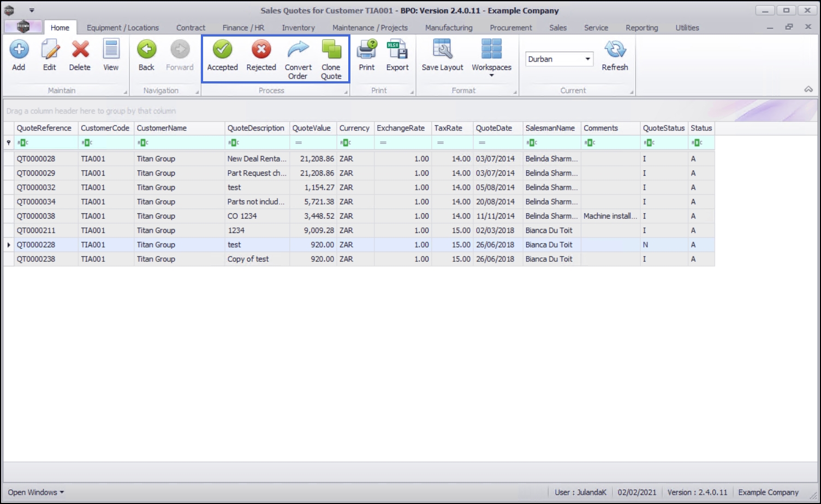Open the Inventory tab
The width and height of the screenshot is (821, 504).
(298, 27)
